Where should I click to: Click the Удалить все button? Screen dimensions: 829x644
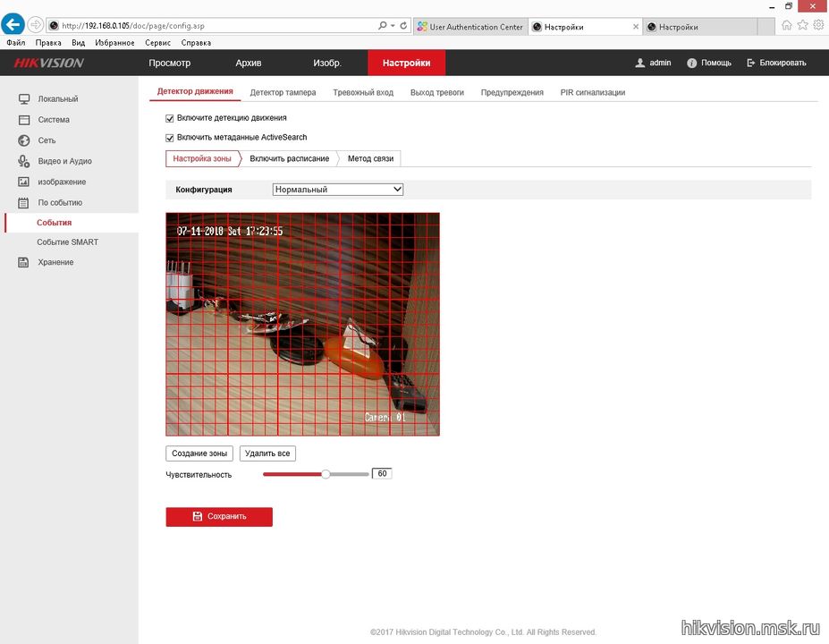pos(267,453)
